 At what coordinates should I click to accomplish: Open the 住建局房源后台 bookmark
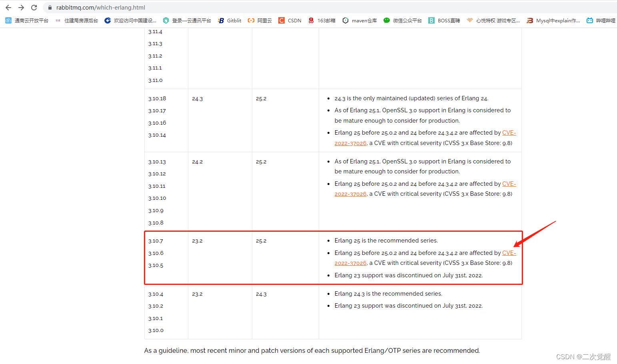pyautogui.click(x=77, y=20)
